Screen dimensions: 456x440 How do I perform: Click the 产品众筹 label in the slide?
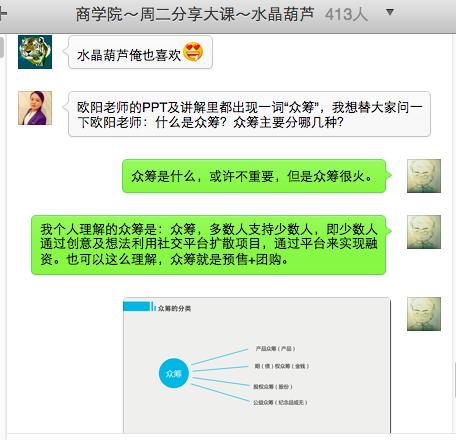[275, 349]
